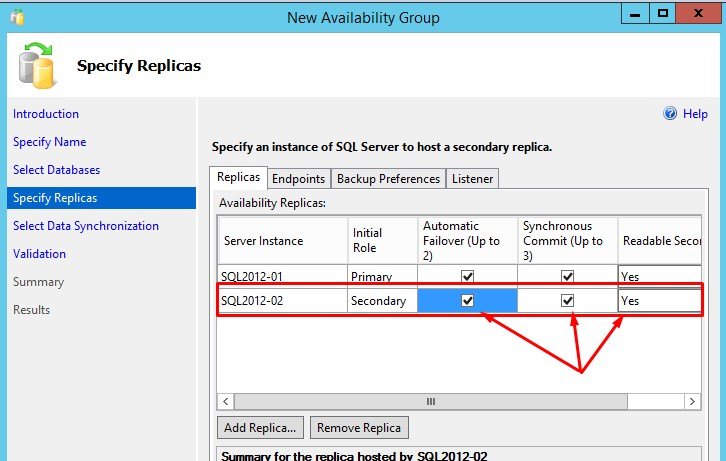The width and height of the screenshot is (726, 461).
Task: Navigate to the Select Data Synchronization step
Action: [x=86, y=226]
